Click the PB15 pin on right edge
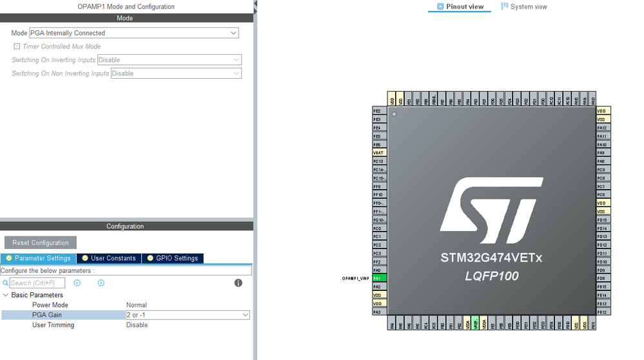Image resolution: width=644 pixels, height=360 pixels. [x=603, y=287]
